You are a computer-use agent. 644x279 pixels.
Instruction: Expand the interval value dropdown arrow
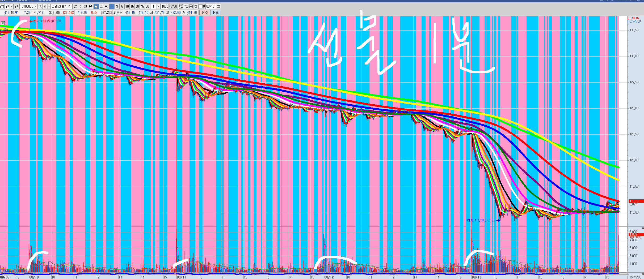point(158,6)
